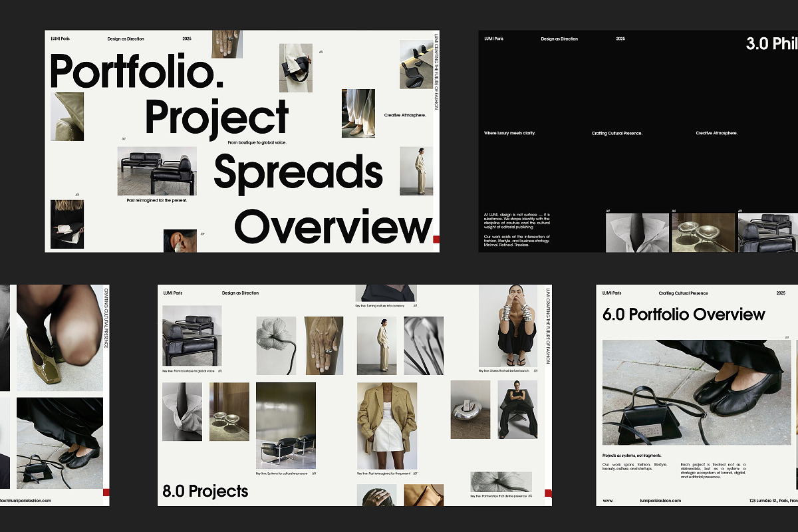The height and width of the screenshot is (532, 798).
Task: Select white fabric photo on Projects slide
Action: 182,412
